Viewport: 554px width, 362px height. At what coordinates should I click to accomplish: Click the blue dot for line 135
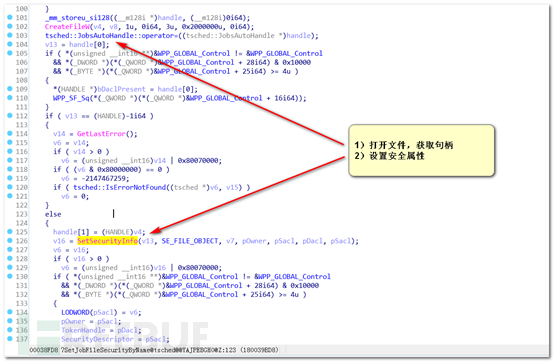coord(10,321)
